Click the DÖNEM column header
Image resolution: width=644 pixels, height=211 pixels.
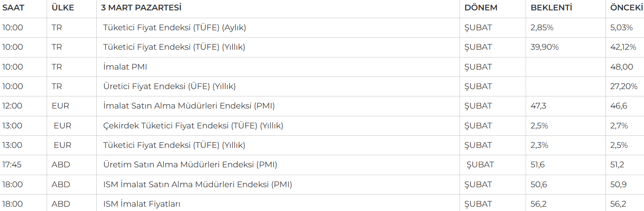pos(481,8)
